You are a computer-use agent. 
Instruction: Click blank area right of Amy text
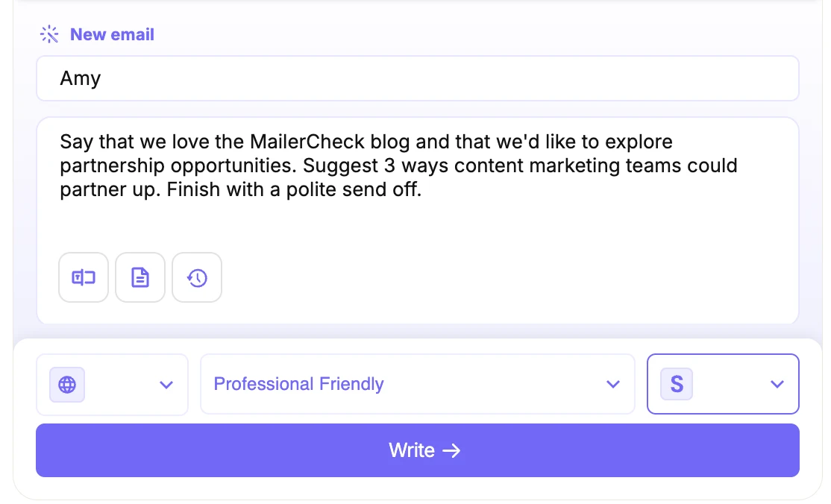tap(448, 78)
